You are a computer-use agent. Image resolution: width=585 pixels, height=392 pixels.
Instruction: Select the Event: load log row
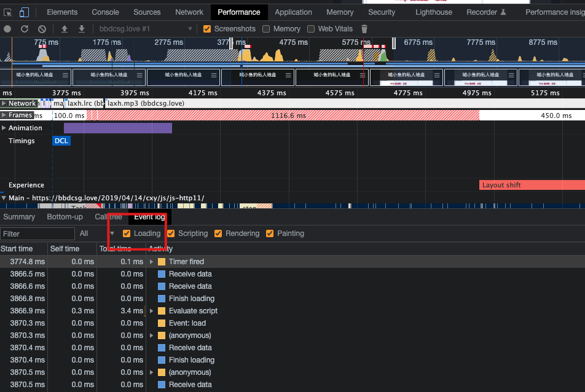click(x=292, y=323)
